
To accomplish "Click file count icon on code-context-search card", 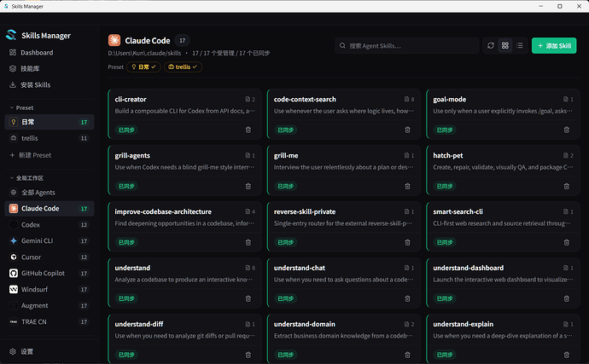I will click(x=406, y=99).
